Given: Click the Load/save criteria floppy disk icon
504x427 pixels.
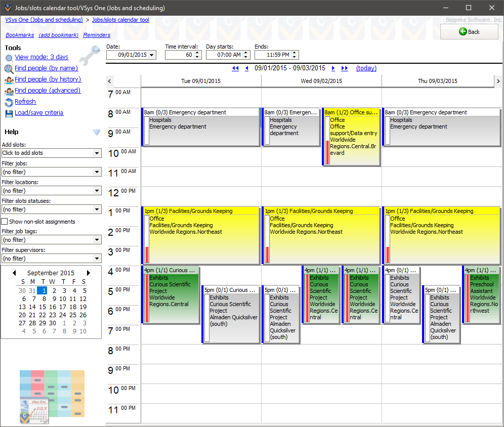Looking at the screenshot, I should tap(9, 112).
